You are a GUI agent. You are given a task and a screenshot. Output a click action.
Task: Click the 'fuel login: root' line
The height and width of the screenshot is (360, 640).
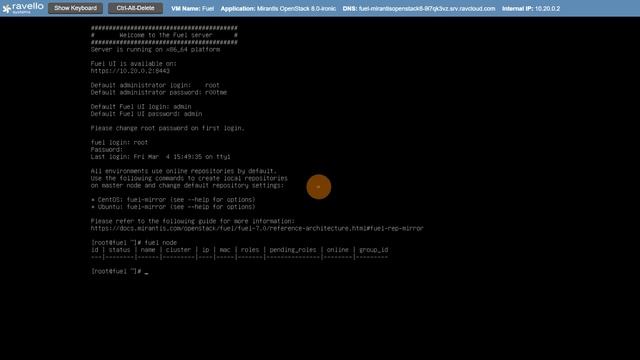click(x=120, y=142)
